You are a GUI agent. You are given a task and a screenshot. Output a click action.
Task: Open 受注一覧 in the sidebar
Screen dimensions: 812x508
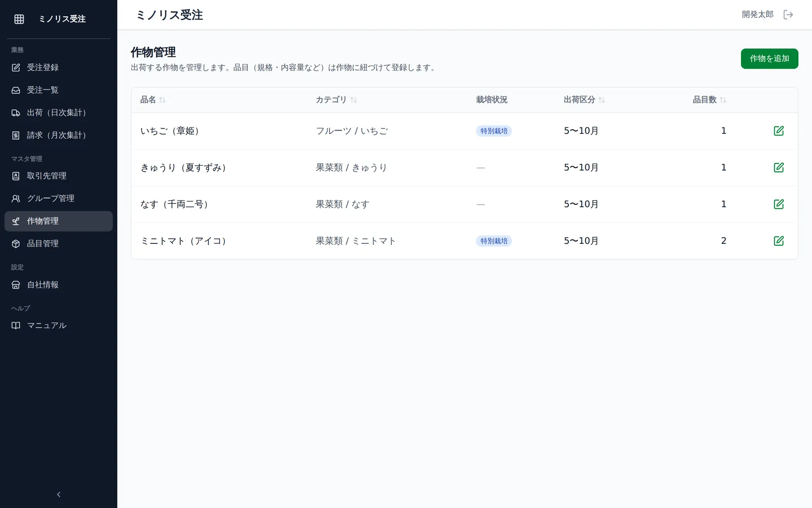point(59,90)
